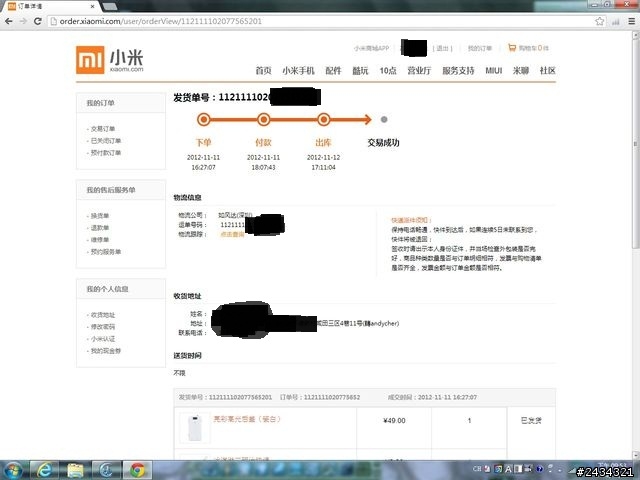640x480 pixels.
Task: Click the Chrome icon in the taskbar
Action: point(138,471)
